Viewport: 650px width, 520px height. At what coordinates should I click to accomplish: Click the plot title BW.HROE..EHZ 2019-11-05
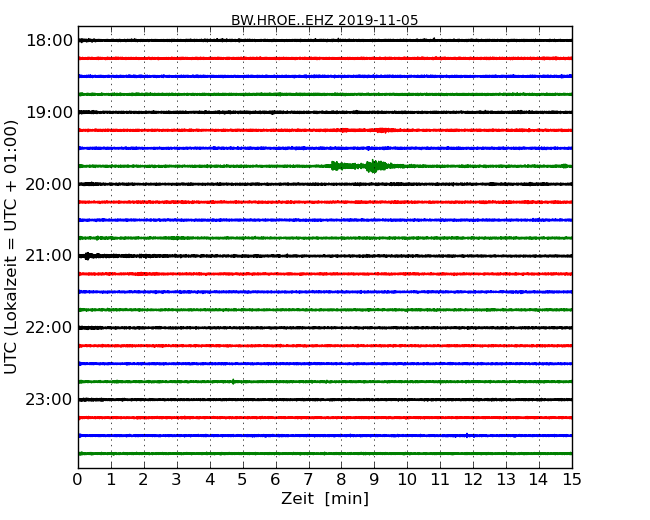pyautogui.click(x=324, y=20)
